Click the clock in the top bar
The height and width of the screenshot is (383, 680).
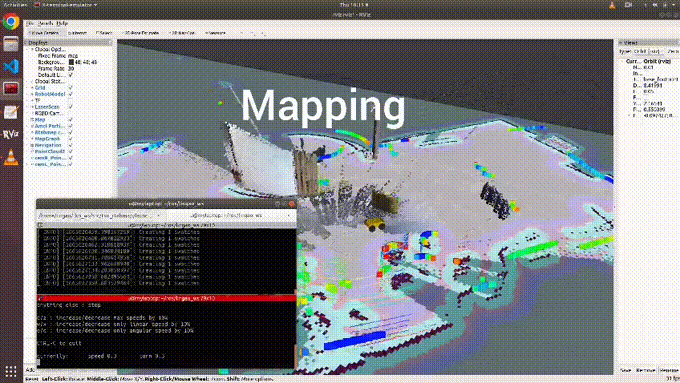pos(354,5)
